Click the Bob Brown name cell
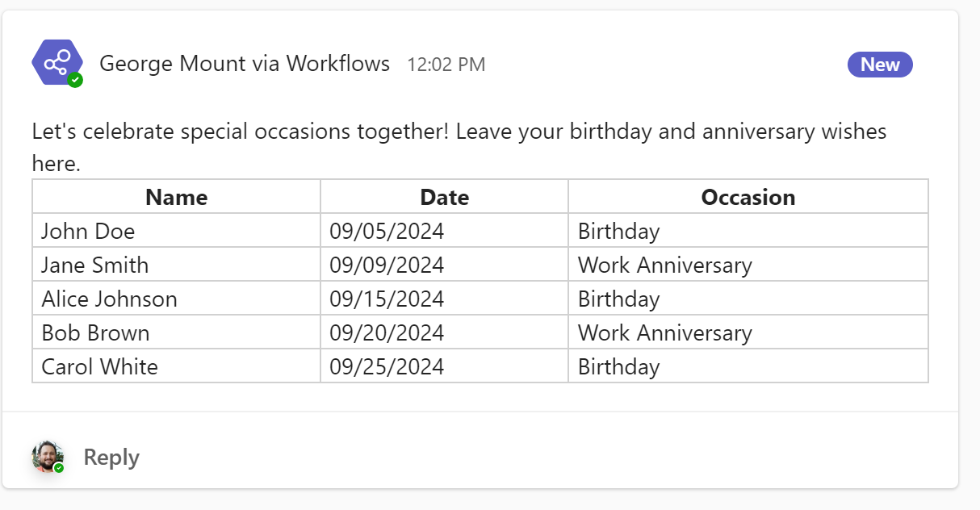Image resolution: width=980 pixels, height=510 pixels. (95, 333)
